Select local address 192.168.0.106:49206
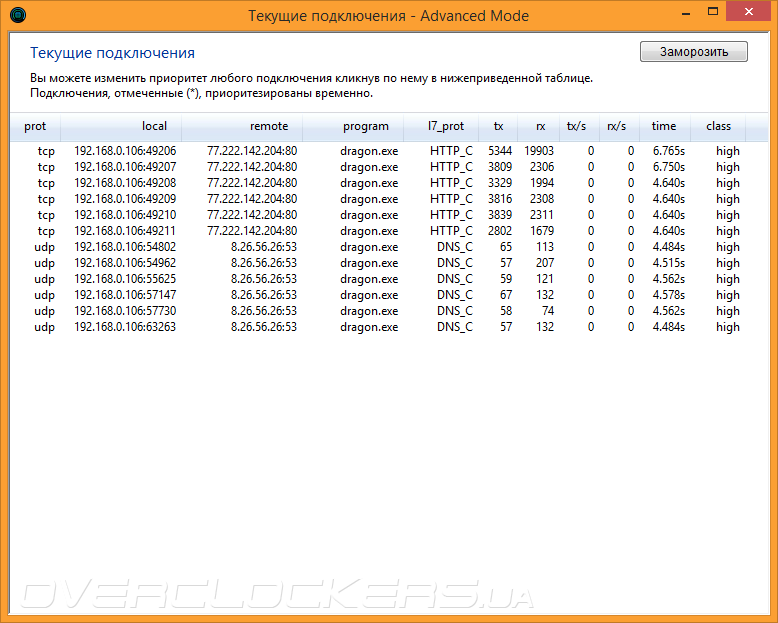 tap(125, 151)
